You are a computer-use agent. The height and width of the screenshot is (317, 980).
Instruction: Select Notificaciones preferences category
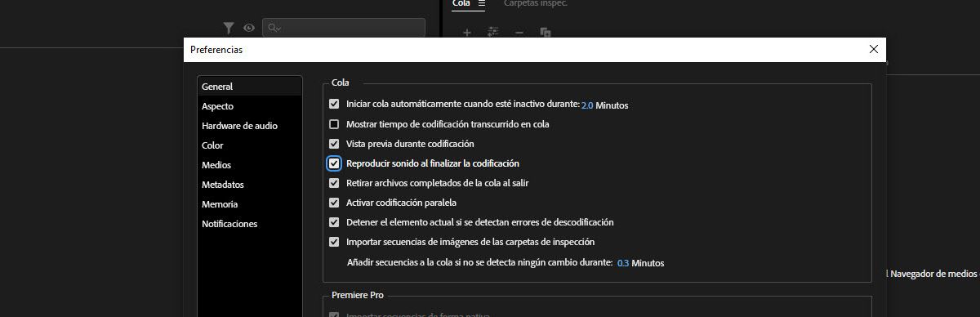(250, 224)
